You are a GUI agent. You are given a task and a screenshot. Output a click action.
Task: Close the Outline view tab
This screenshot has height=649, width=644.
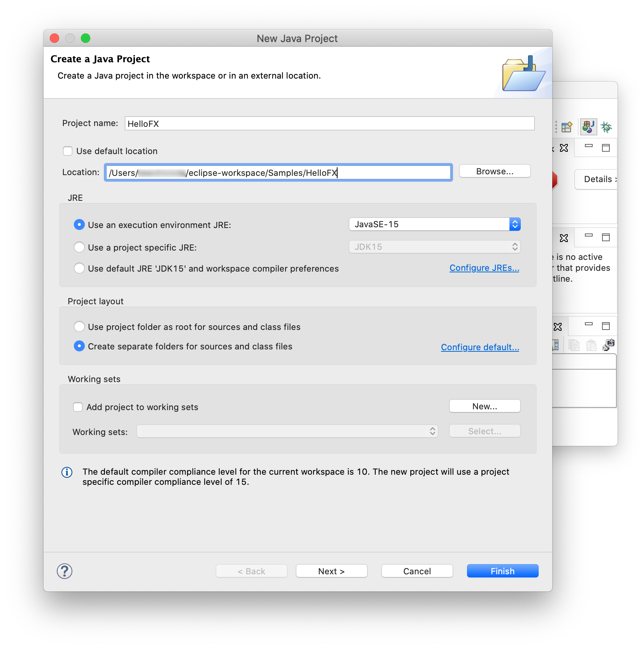[564, 238]
